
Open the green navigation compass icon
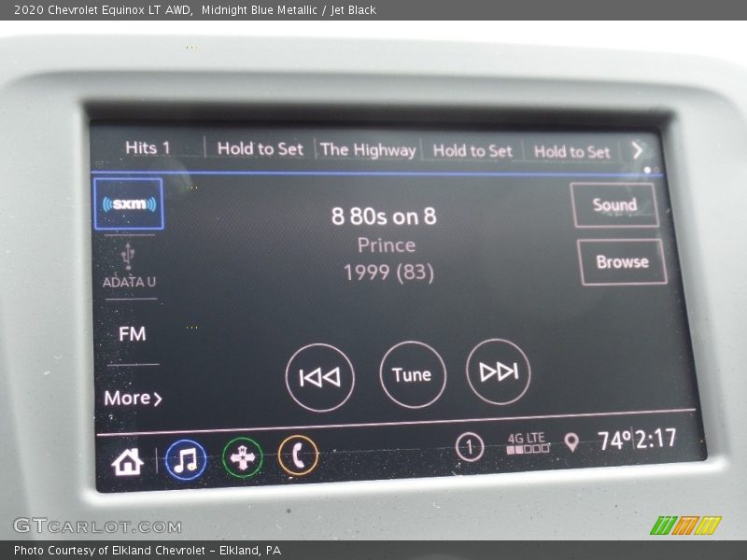tap(243, 458)
